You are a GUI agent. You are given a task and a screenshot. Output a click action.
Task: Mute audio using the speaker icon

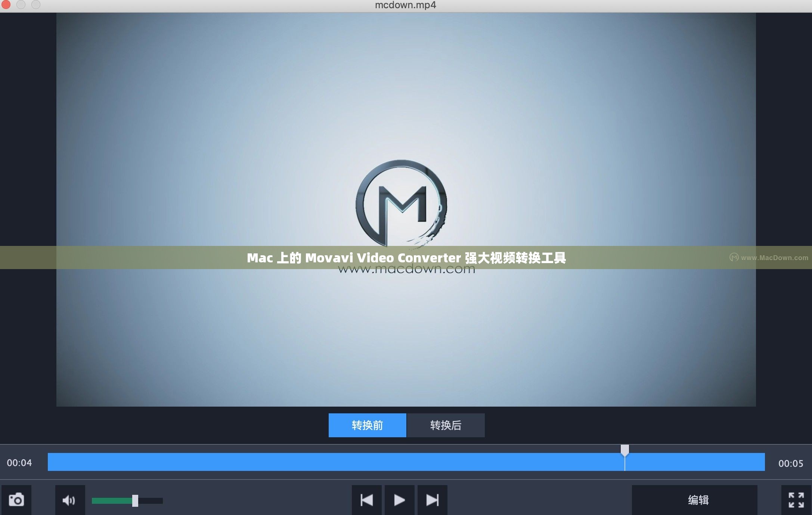[70, 500]
